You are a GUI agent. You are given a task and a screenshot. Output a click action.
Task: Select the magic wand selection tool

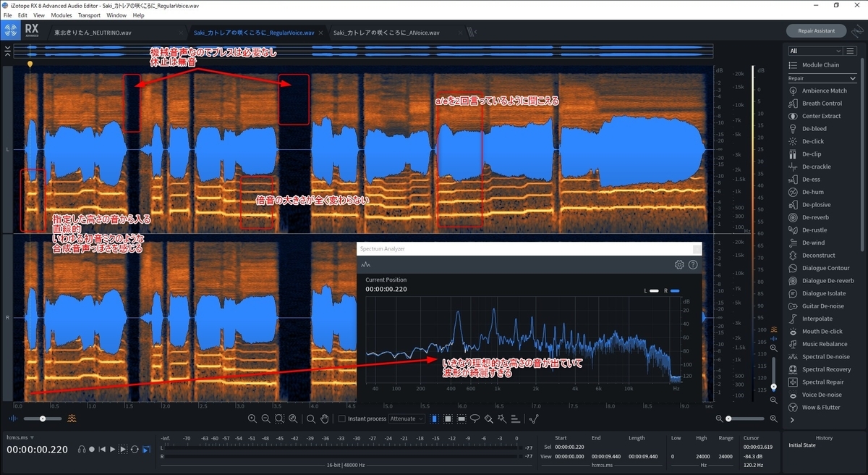click(x=503, y=419)
